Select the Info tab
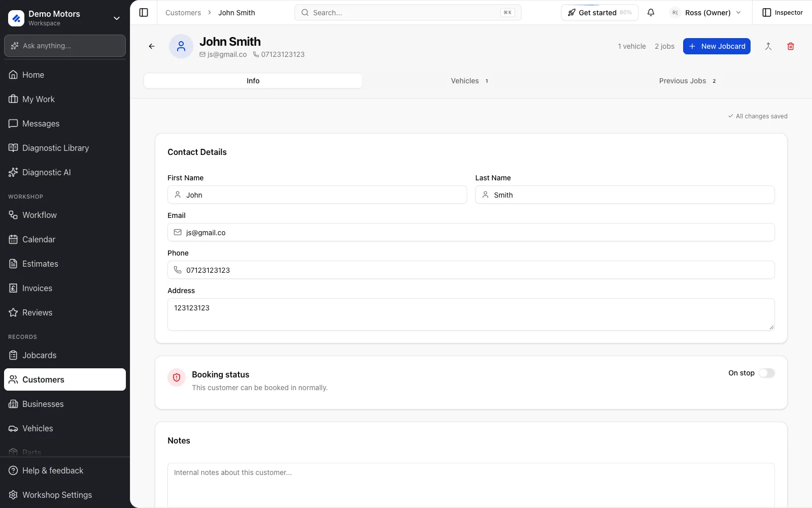This screenshot has height=508, width=812. tap(253, 81)
